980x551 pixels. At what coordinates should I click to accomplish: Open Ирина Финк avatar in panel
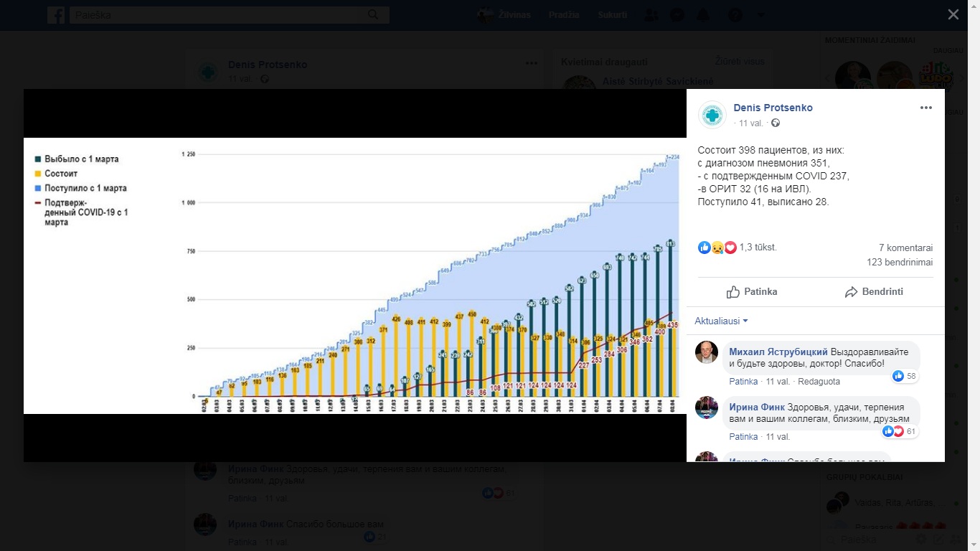pyautogui.click(x=707, y=408)
